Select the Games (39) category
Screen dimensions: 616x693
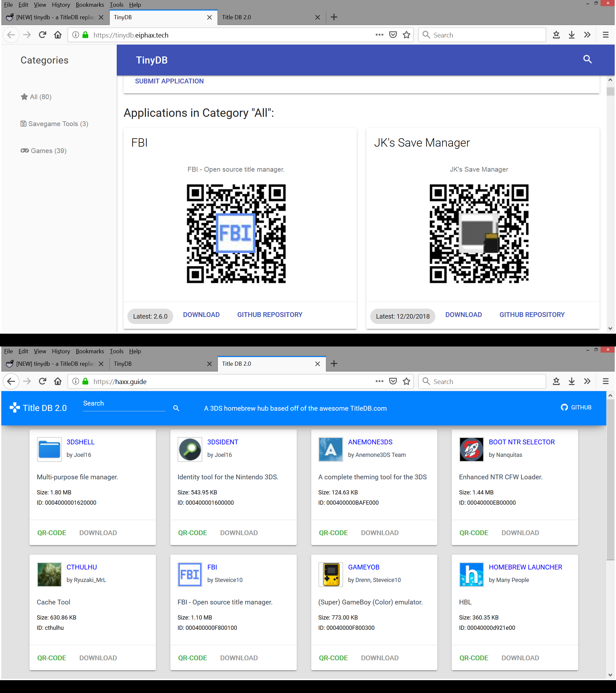click(x=43, y=150)
